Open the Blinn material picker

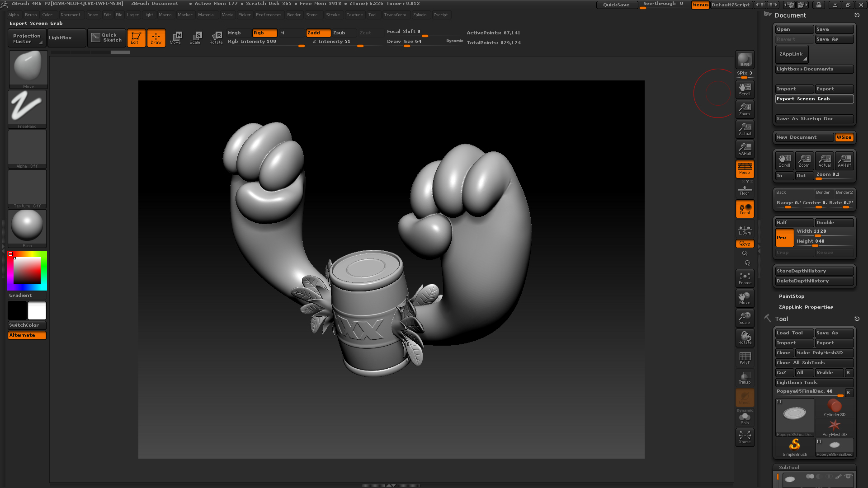point(27,229)
